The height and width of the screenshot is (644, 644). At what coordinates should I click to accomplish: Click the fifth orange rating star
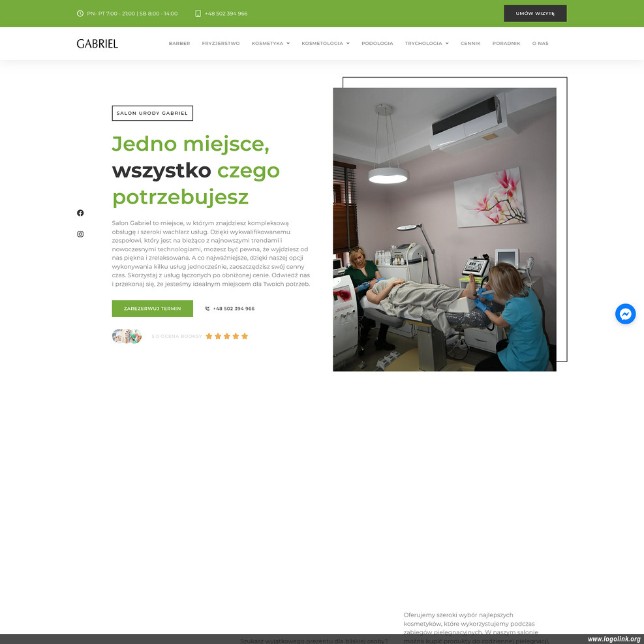[245, 337]
